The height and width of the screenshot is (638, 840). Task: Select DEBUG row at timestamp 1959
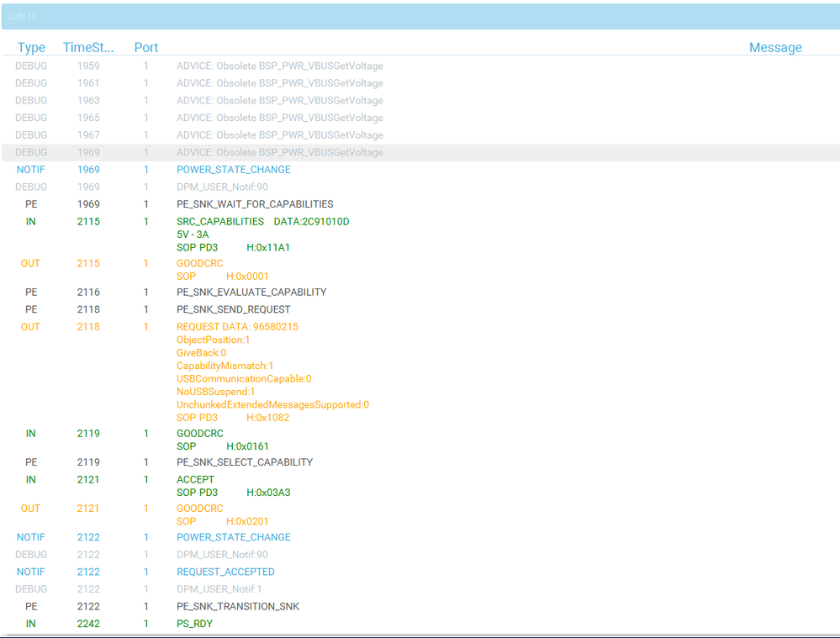point(421,66)
